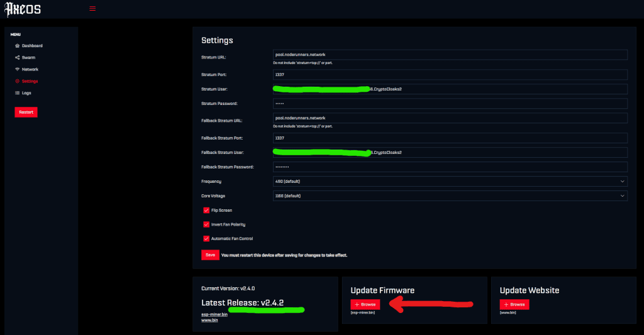Toggle the hamburger menu icon

pos(92,9)
